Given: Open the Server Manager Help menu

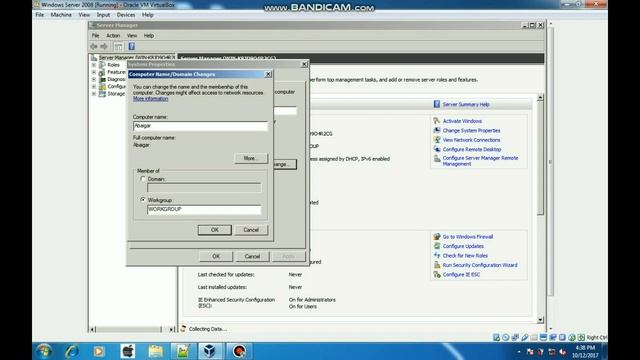Looking at the screenshot, I should pos(149,36).
